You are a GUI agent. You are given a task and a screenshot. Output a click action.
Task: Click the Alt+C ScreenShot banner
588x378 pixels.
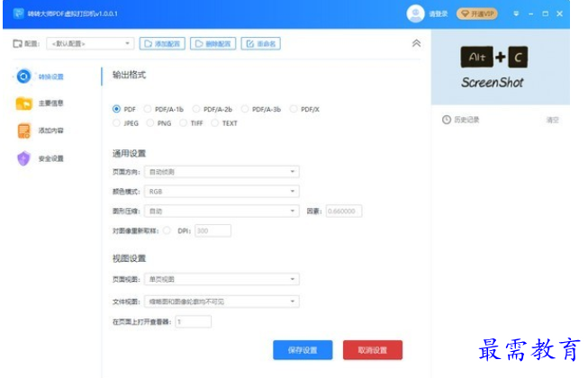coord(501,67)
